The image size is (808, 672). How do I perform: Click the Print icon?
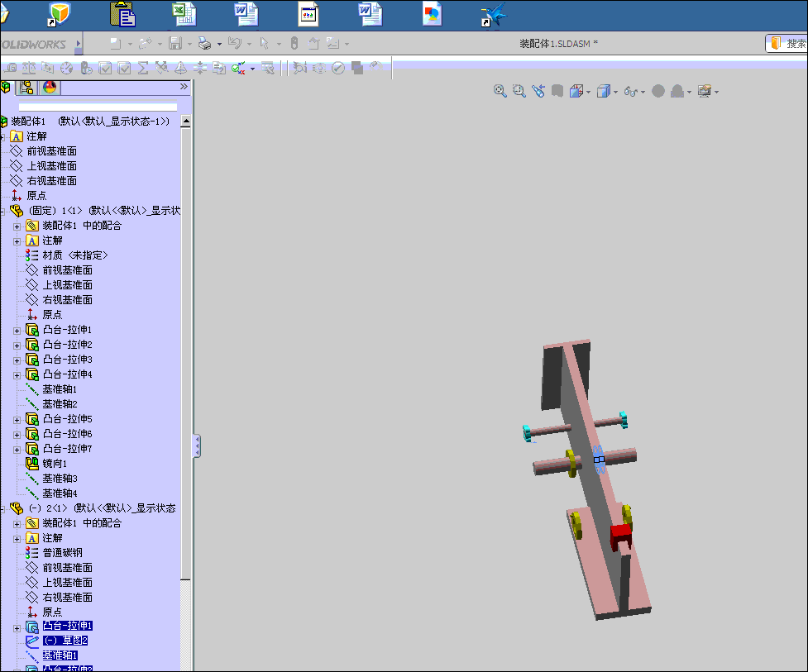(x=204, y=43)
